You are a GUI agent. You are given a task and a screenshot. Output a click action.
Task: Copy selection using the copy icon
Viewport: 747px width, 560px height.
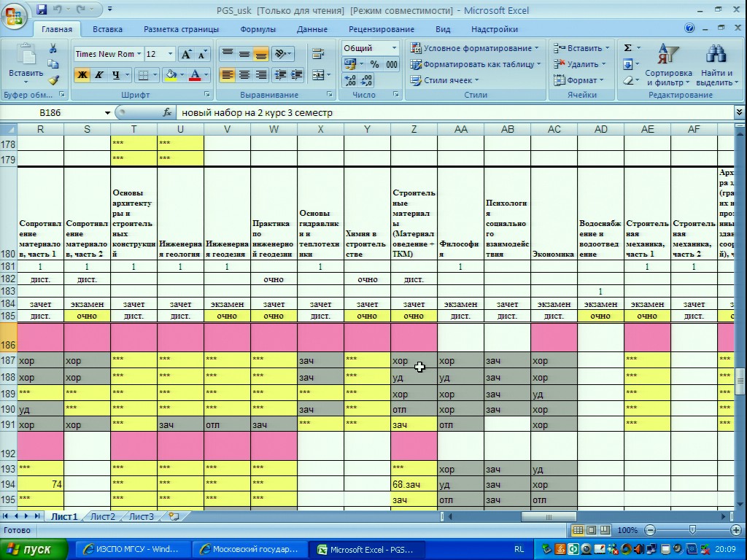coord(53,64)
